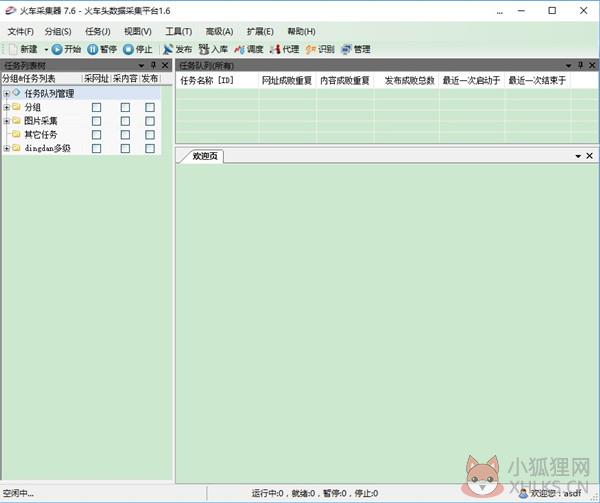Open the 任务队列 panel dropdown arrow

pos(569,65)
